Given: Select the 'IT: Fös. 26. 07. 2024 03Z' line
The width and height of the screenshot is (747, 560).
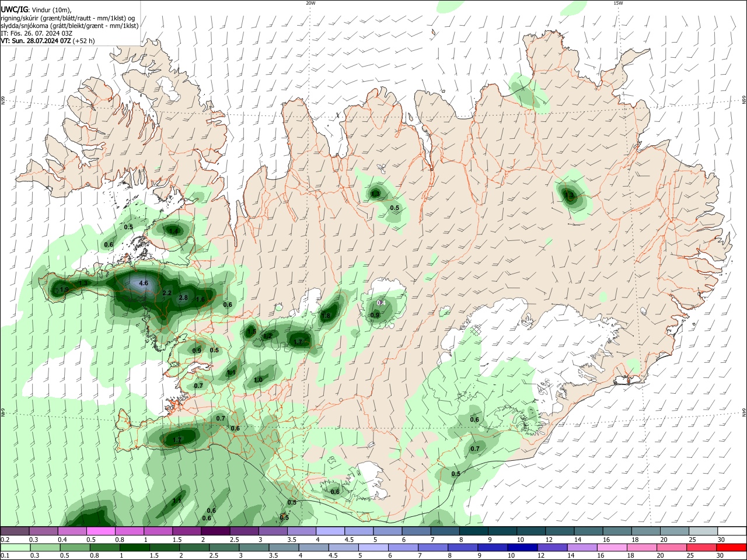Looking at the screenshot, I should 37,33.
